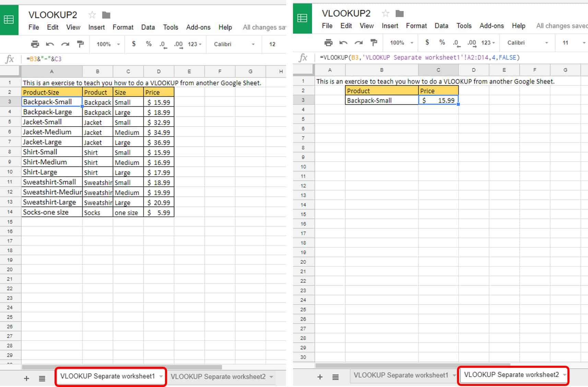
Task: Open the File menu in the left window
Action: 34,27
